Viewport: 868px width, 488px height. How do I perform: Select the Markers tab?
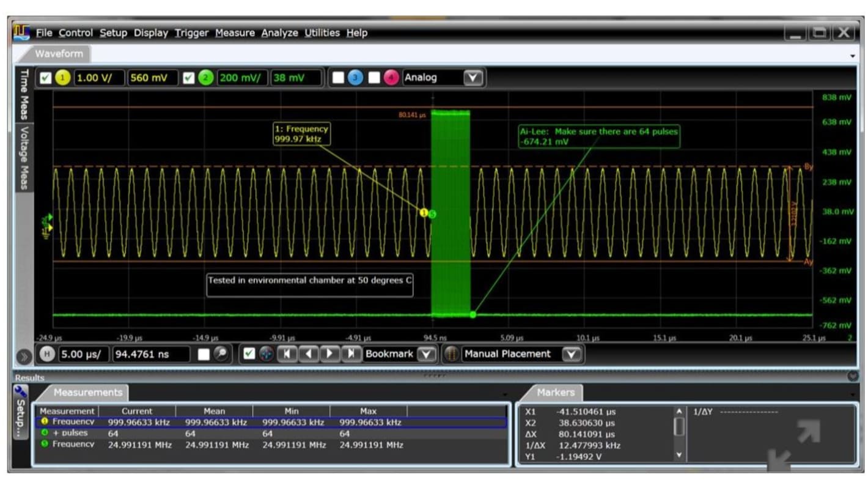pos(556,393)
